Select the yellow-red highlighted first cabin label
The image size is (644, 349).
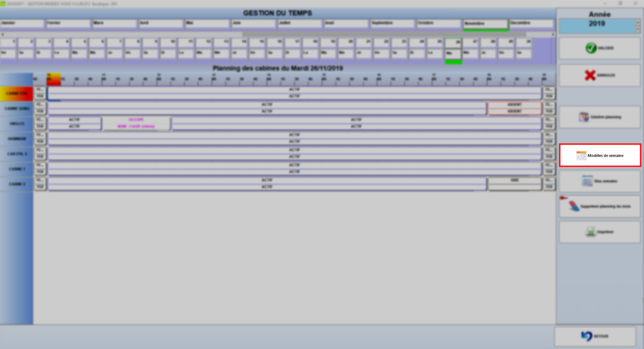16,93
